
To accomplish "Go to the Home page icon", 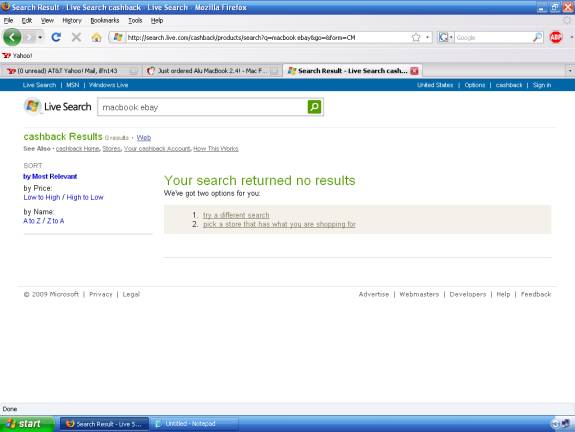I will tap(96, 37).
